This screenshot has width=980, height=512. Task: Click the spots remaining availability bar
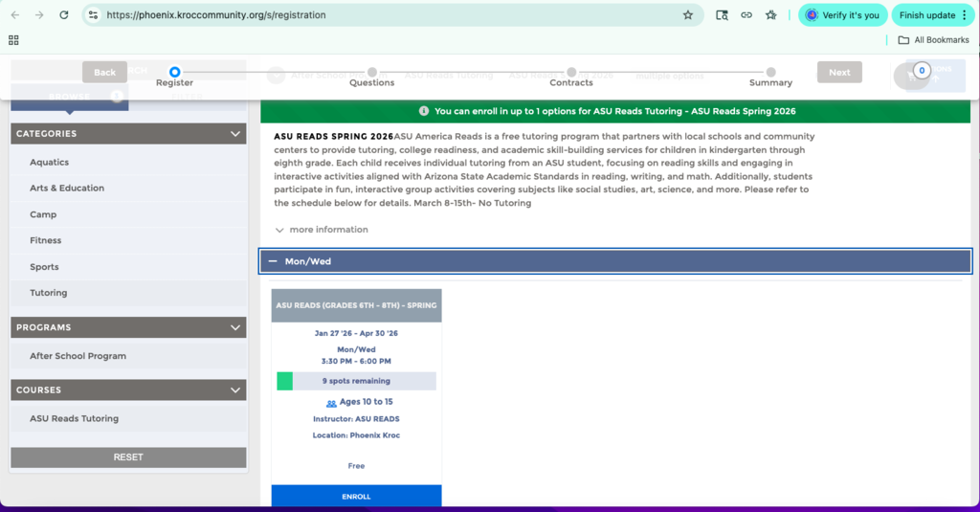[x=356, y=381]
